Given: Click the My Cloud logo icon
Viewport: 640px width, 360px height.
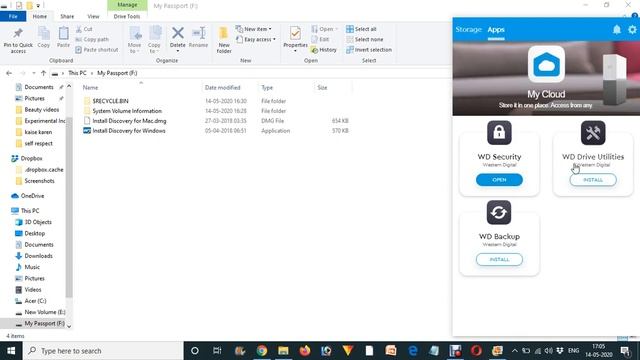Looking at the screenshot, I should pos(546,64).
